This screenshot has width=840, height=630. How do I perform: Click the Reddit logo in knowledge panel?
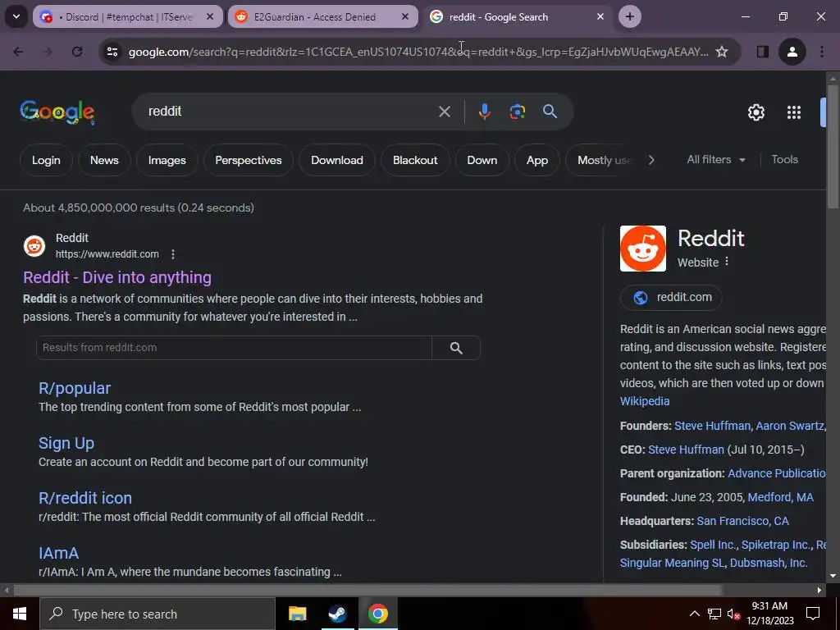643,249
